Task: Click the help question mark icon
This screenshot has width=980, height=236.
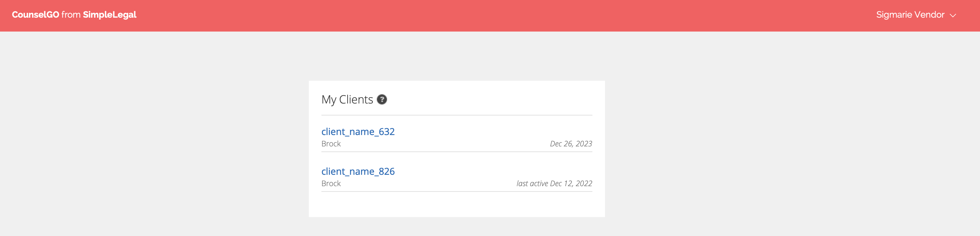Action: click(x=382, y=99)
